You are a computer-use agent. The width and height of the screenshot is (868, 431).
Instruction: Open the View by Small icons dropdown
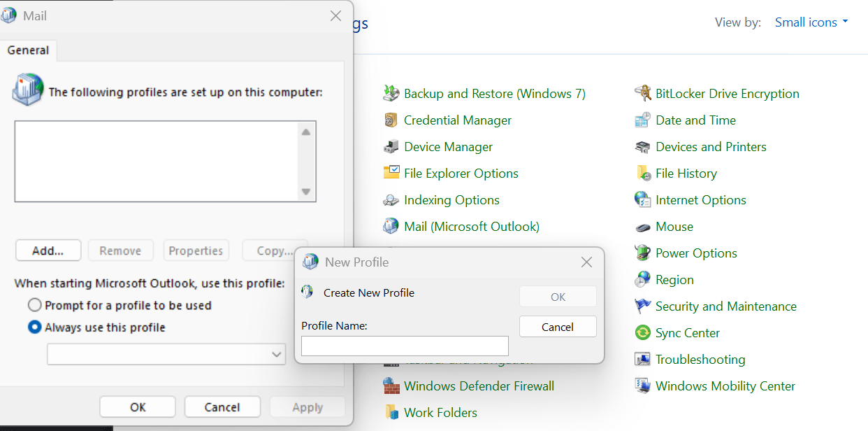click(811, 22)
